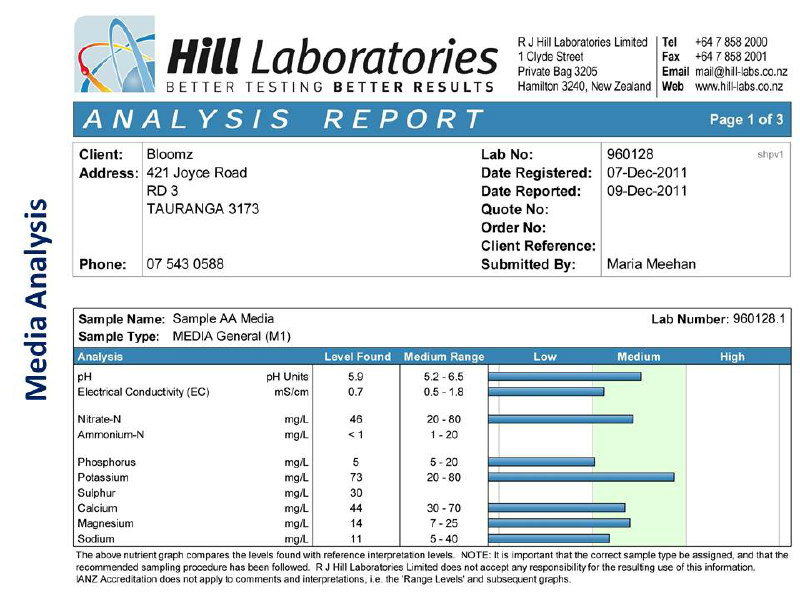Screen dimensions: 800x600
Task: Click the Ammonium-N level value '< 1'
Action: [x=356, y=435]
